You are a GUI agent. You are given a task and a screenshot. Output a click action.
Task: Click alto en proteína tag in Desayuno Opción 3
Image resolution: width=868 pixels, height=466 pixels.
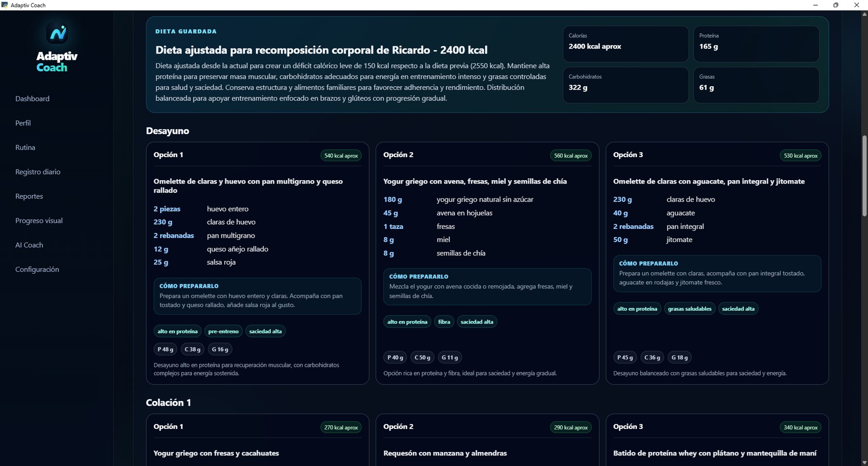637,309
